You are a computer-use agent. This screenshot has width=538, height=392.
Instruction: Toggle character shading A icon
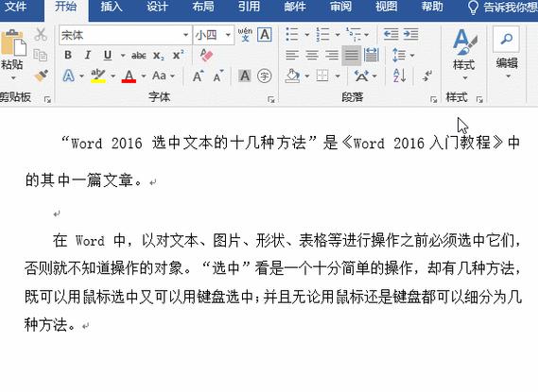coord(245,76)
